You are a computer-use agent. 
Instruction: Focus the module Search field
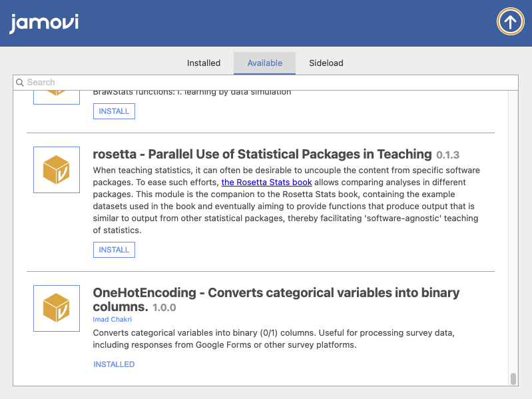click(x=266, y=83)
